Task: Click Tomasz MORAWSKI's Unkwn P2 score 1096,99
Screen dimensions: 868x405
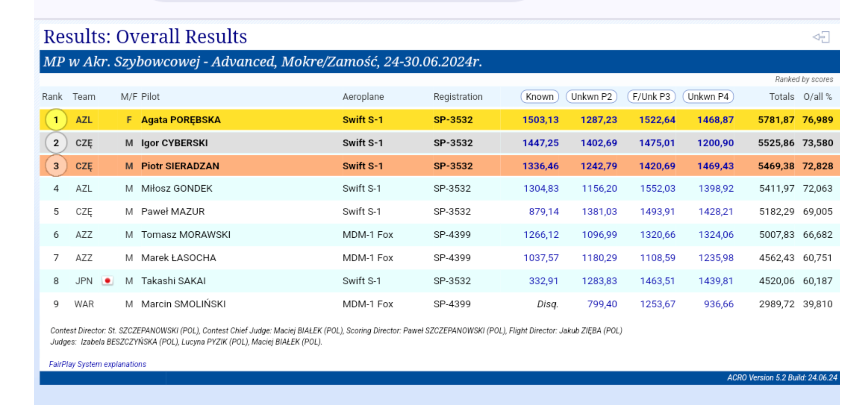Action: (x=599, y=235)
